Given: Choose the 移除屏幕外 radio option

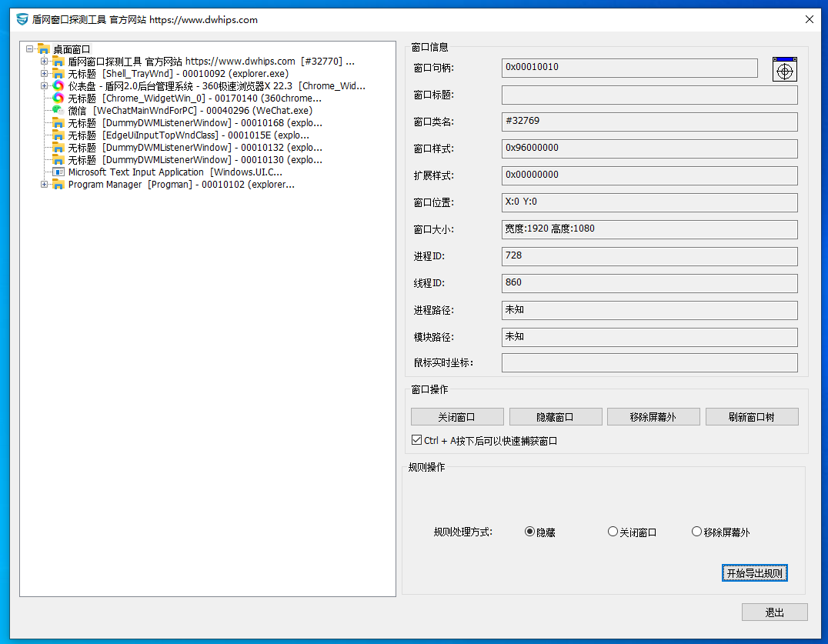Looking at the screenshot, I should pos(696,532).
